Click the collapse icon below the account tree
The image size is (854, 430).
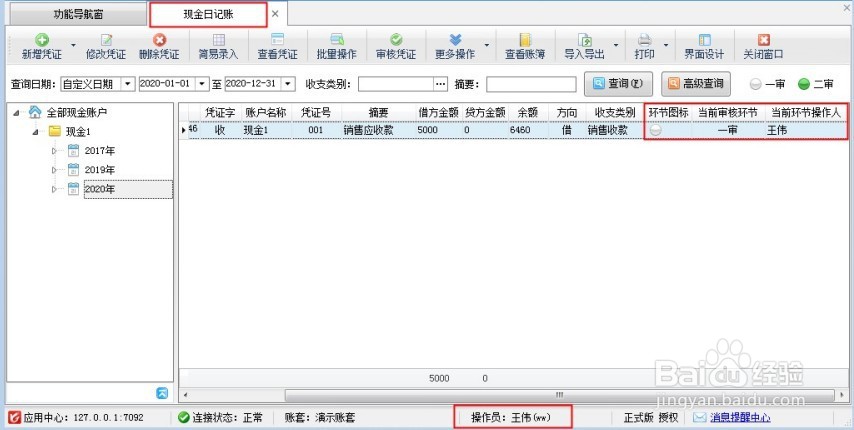coord(162,393)
